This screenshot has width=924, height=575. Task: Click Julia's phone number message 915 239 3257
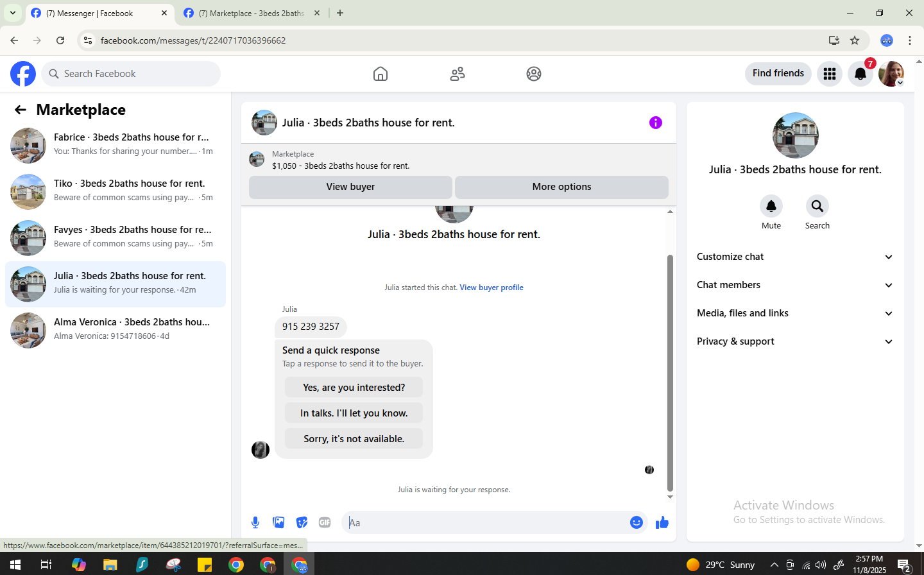311,327
